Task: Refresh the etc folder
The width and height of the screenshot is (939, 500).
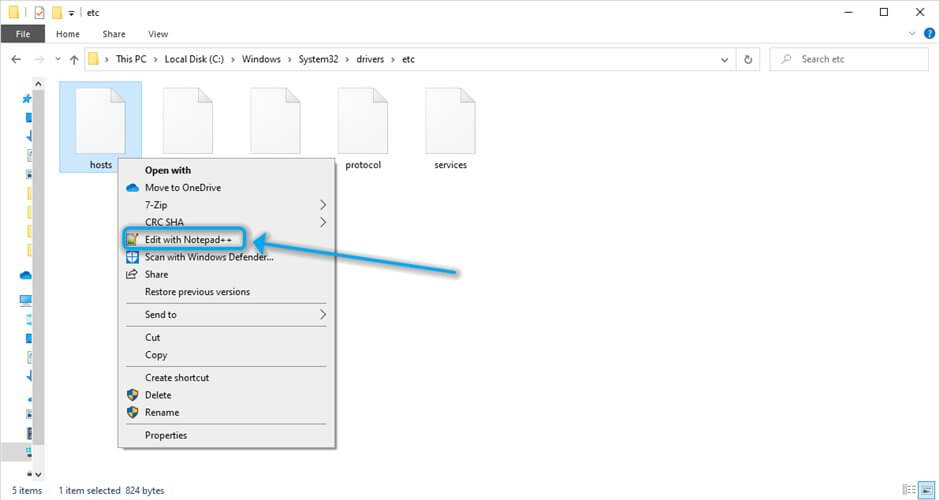Action: pyautogui.click(x=747, y=59)
